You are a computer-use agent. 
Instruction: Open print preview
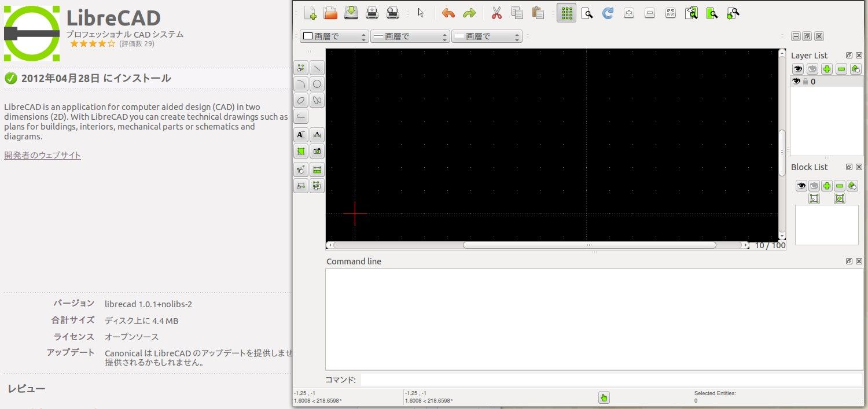point(392,13)
